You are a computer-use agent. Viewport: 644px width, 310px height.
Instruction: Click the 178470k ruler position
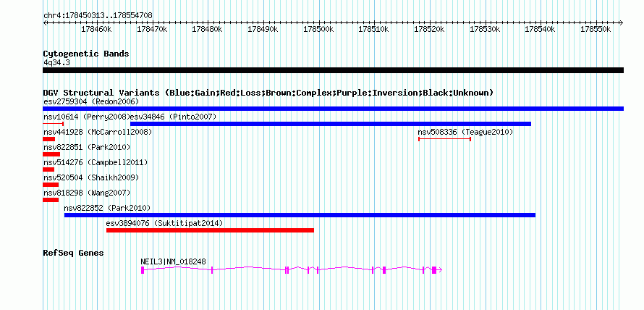coord(152,30)
